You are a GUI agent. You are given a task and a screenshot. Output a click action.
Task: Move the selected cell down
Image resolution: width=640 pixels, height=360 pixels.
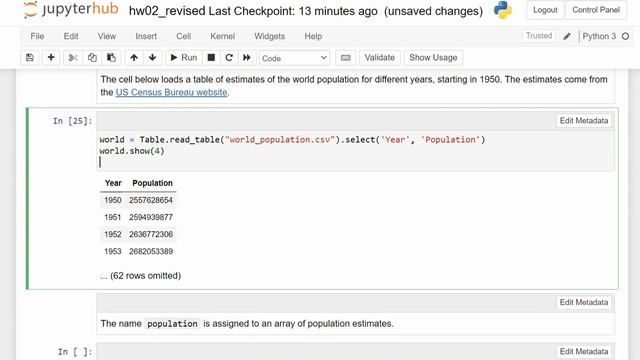[x=153, y=58]
